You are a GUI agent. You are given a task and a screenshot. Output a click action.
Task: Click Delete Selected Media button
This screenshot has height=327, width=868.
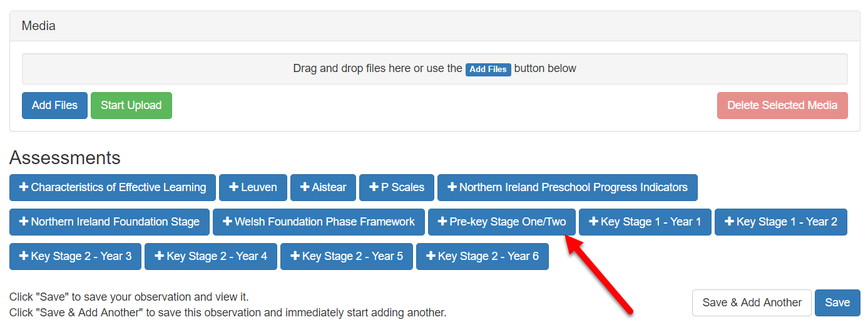click(x=782, y=105)
